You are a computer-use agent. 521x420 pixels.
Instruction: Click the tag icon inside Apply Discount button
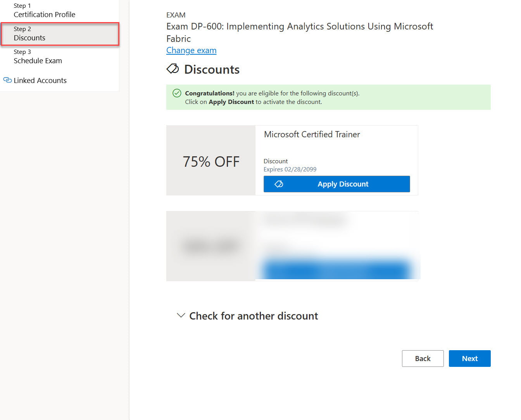279,184
